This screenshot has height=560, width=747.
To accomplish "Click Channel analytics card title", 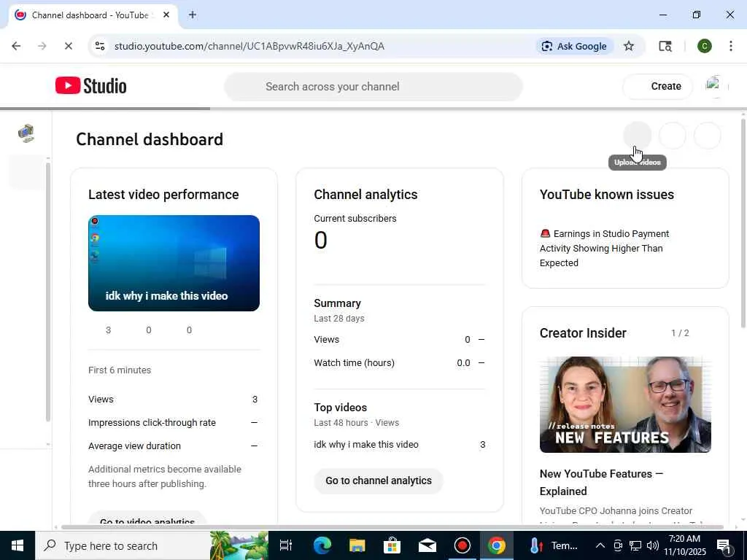I will point(365,194).
